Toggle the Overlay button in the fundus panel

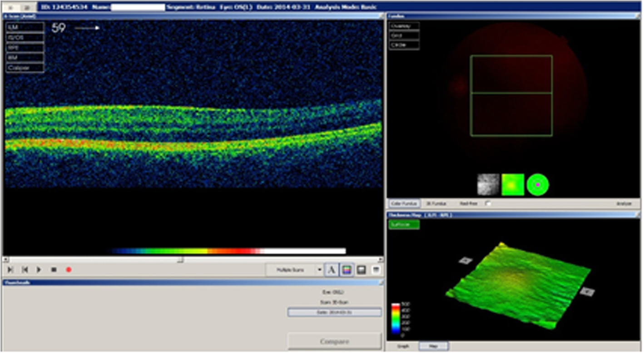coord(404,26)
